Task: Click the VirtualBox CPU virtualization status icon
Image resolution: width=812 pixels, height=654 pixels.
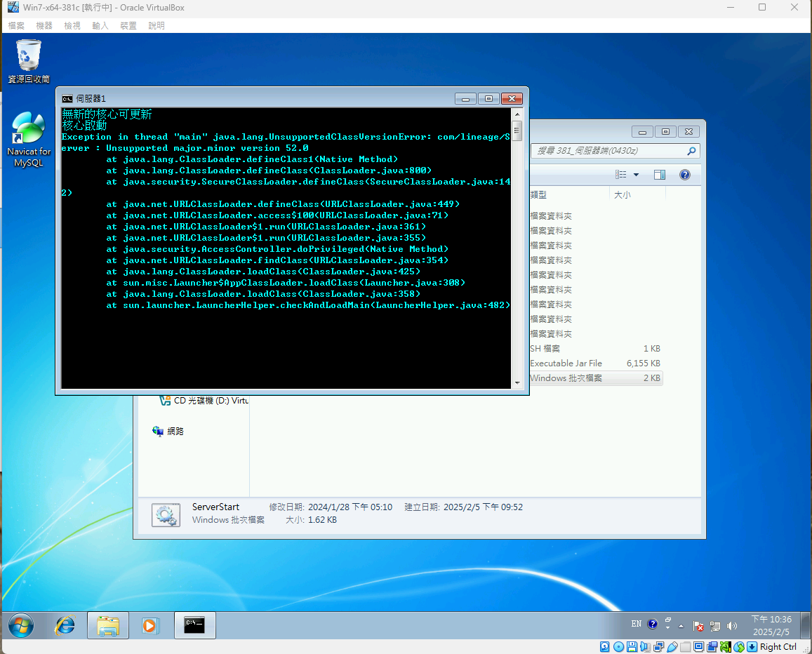Action: pyautogui.click(x=726, y=647)
